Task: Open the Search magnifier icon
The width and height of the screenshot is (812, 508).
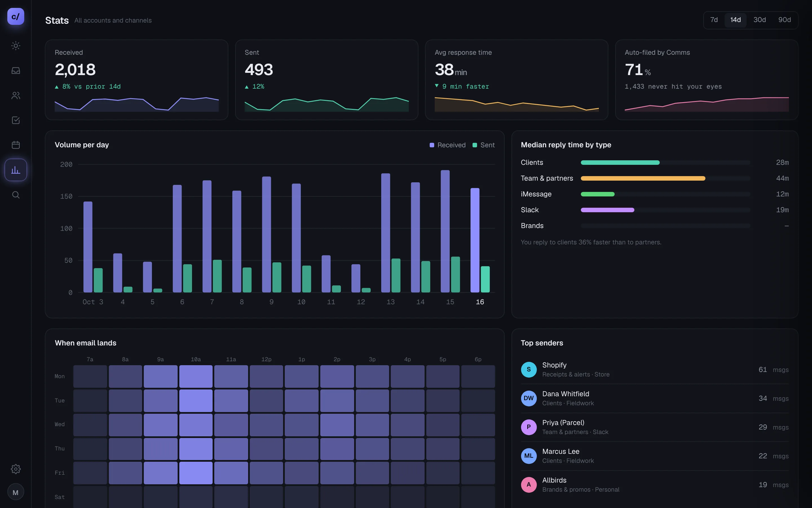Action: (16, 195)
